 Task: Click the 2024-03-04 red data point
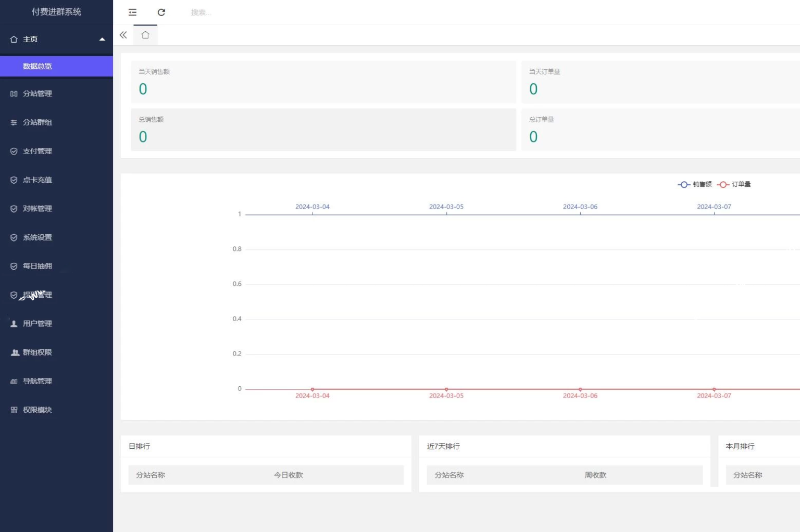pos(312,389)
